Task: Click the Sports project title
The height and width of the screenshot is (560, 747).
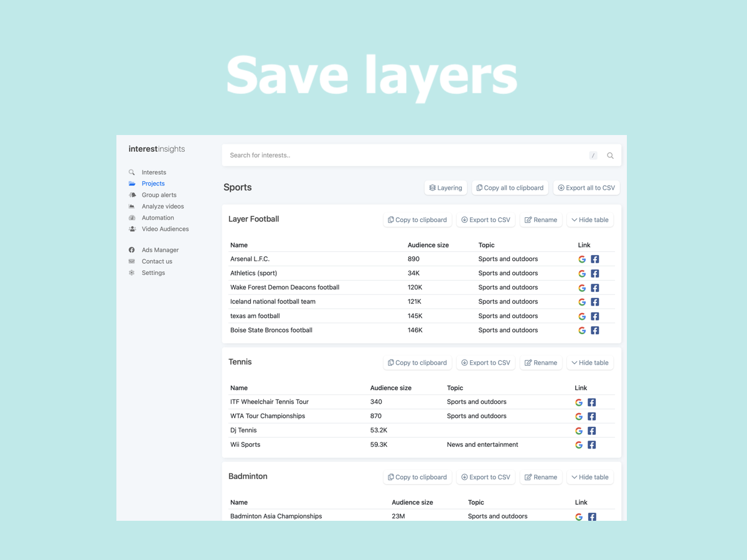Action: pos(238,187)
